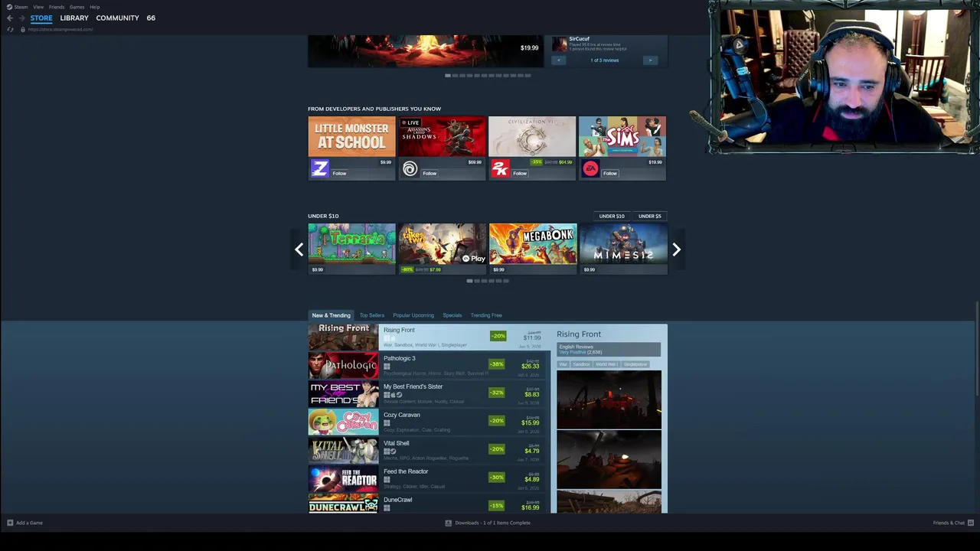Click the padlock icon beside the URL
The image size is (980, 551).
pyautogui.click(x=22, y=29)
